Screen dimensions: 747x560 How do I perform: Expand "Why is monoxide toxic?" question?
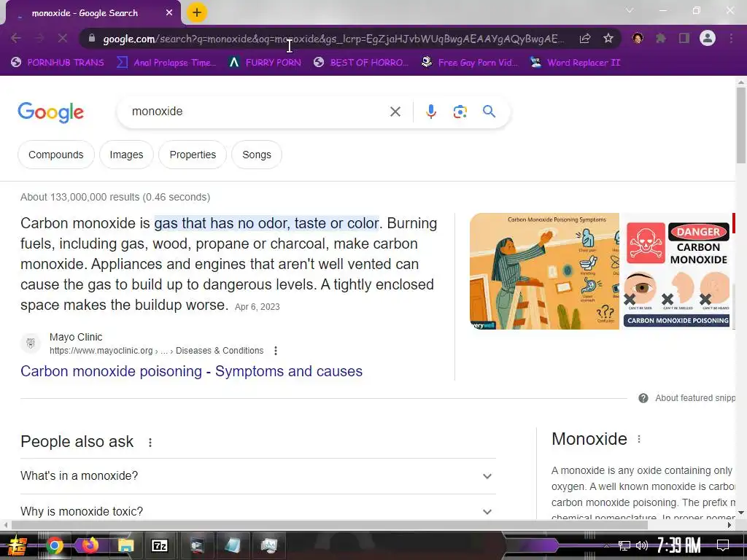click(258, 511)
